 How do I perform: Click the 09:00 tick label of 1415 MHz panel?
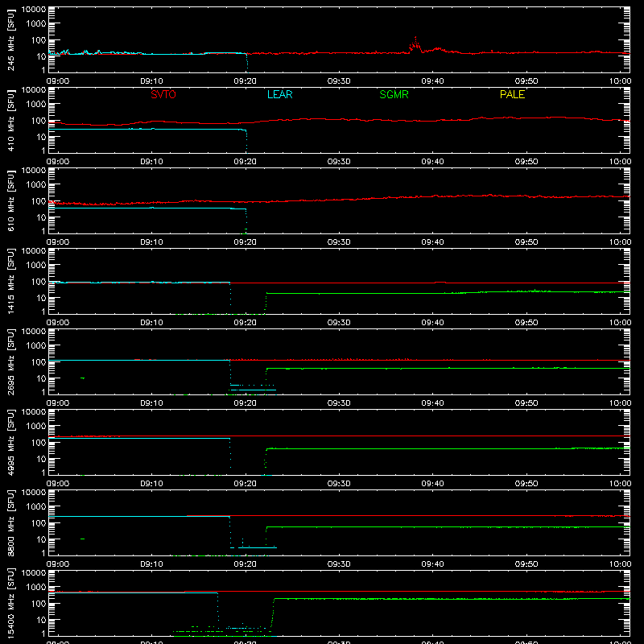point(58,323)
